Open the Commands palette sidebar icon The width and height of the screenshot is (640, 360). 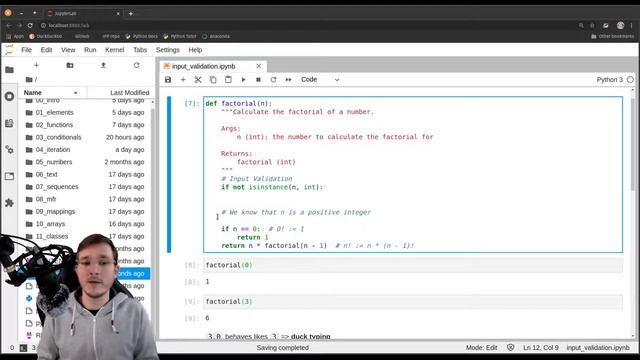tap(9, 123)
